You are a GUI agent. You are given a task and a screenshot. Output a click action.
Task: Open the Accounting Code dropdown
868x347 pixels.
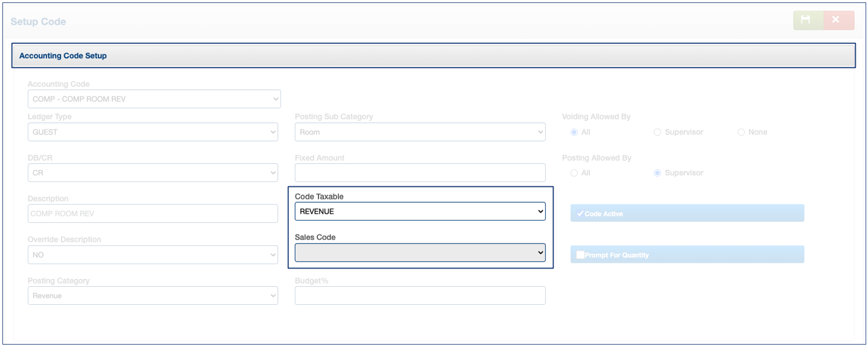click(x=154, y=99)
